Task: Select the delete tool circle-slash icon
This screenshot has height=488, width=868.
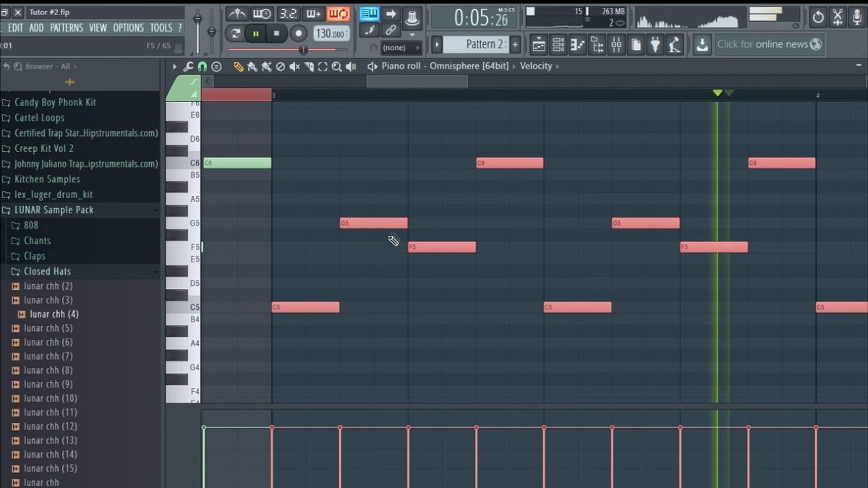Action: (281, 67)
